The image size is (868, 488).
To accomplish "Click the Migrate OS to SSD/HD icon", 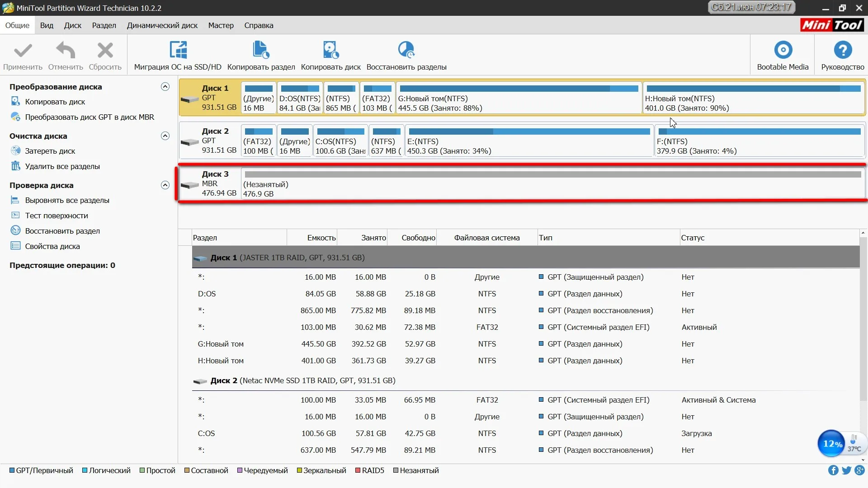I will click(178, 50).
